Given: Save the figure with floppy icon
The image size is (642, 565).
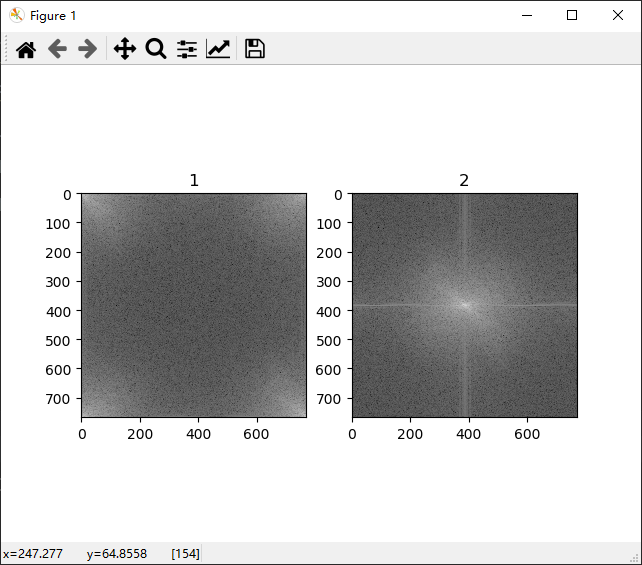Looking at the screenshot, I should (255, 49).
